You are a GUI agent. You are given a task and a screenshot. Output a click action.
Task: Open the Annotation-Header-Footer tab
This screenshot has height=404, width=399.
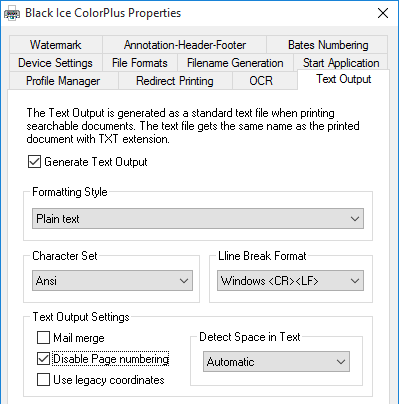[x=185, y=45]
